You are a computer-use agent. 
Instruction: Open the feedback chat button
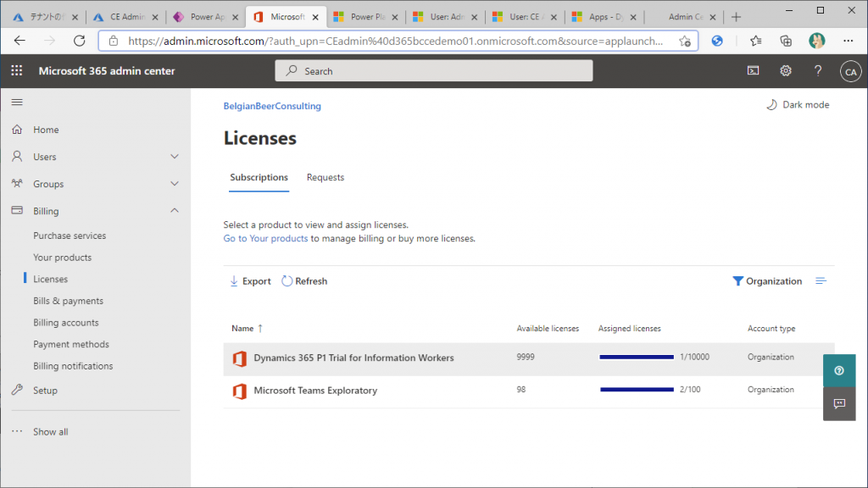[839, 404]
